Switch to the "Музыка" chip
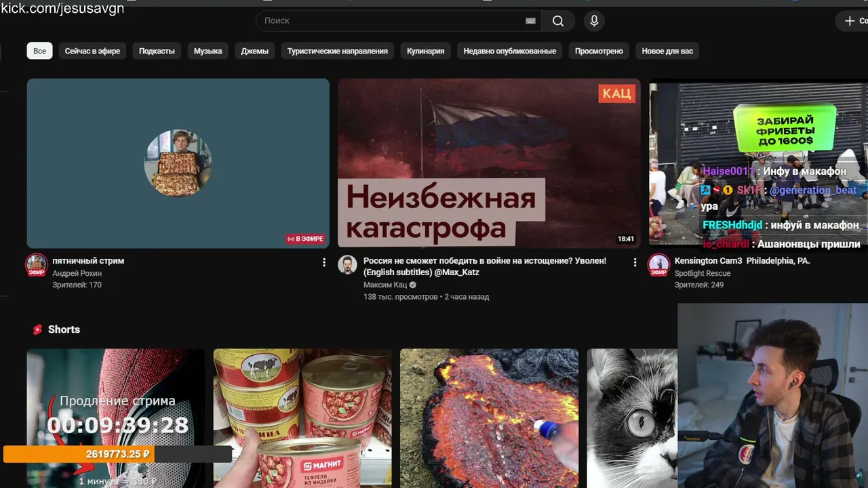Image resolution: width=868 pixels, height=488 pixels. (x=208, y=51)
